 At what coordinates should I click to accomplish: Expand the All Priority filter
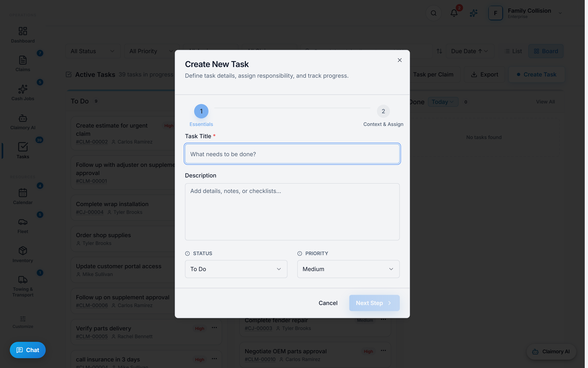click(x=152, y=51)
